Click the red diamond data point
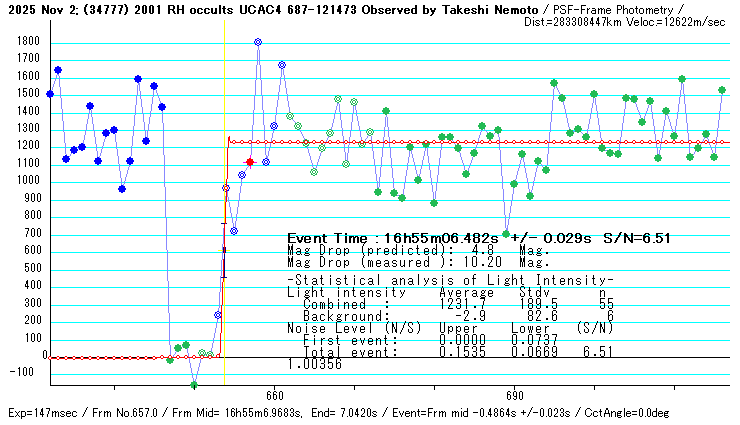Image resolution: width=740 pixels, height=425 pixels. pyautogui.click(x=249, y=162)
